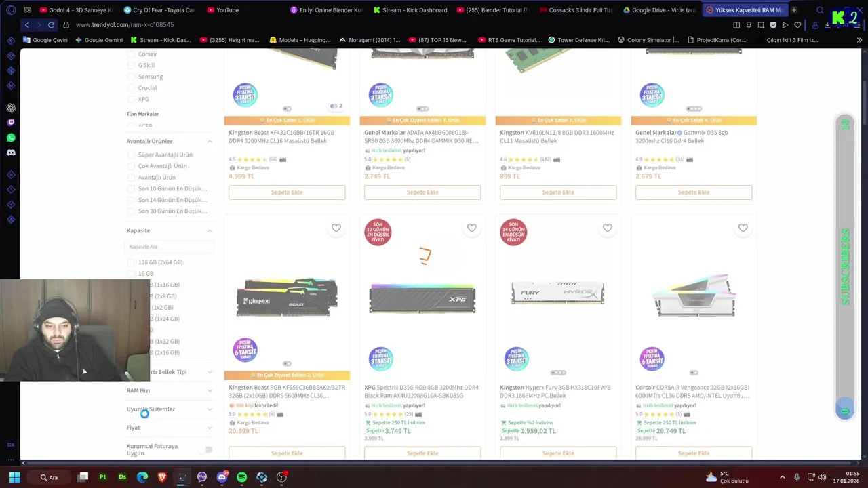Image resolution: width=868 pixels, height=488 pixels.
Task: Expand the Fiyat filter section
Action: (210, 428)
